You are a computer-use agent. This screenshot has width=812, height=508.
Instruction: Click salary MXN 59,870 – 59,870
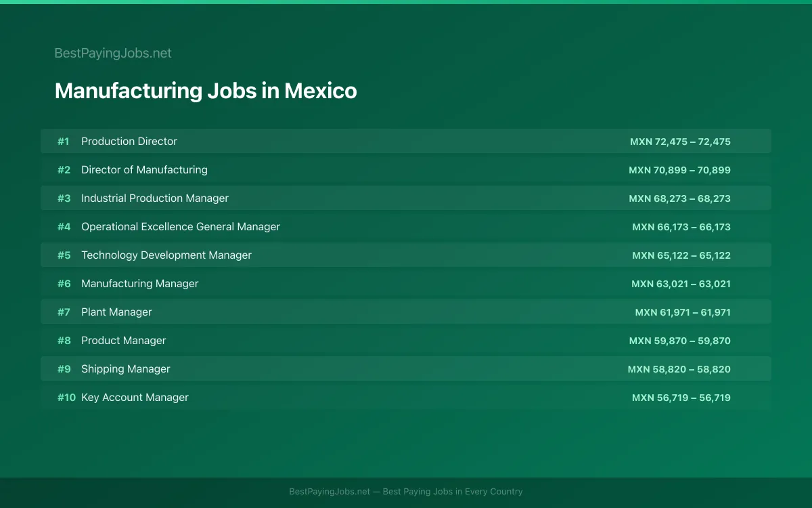click(x=679, y=341)
